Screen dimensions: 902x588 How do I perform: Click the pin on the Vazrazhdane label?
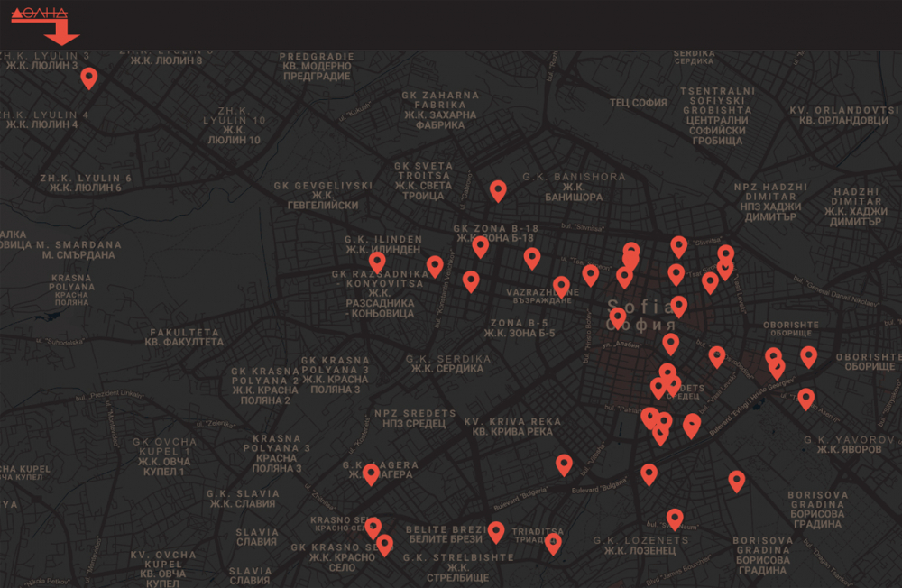561,287
